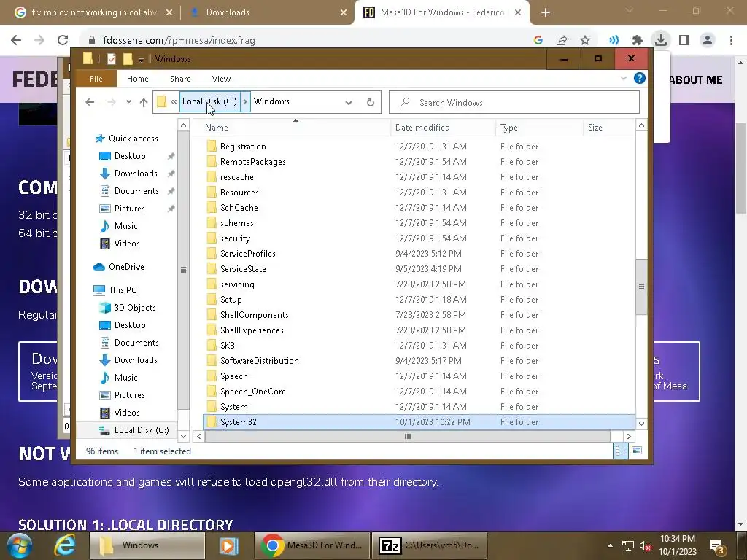Viewport: 747px width, 560px height.
Task: Click the Search Windows input field
Action: pyautogui.click(x=514, y=102)
